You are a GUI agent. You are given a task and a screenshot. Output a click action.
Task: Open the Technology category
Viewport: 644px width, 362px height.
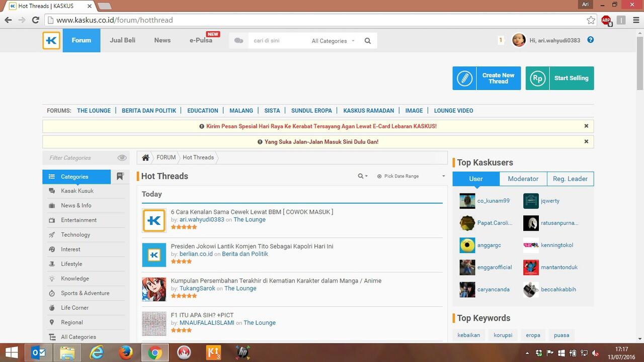click(75, 235)
